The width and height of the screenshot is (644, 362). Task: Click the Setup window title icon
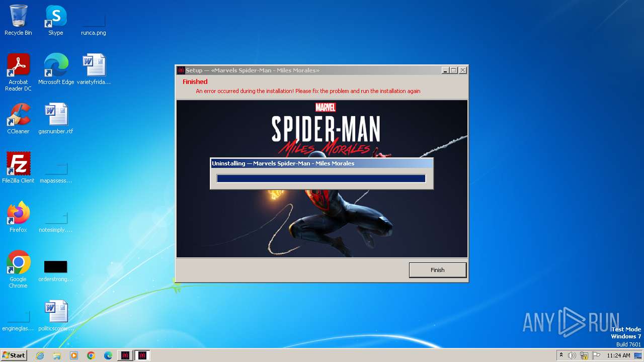(x=181, y=70)
